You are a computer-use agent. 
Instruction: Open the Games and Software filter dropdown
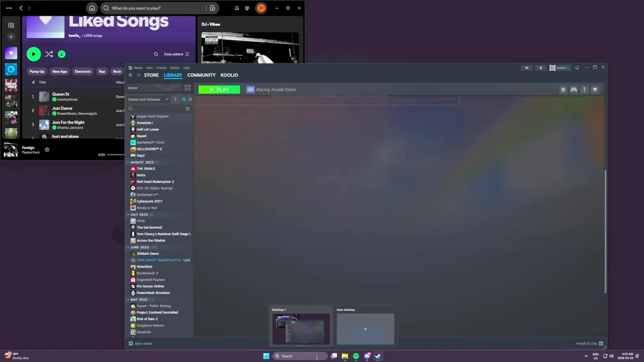tap(148, 99)
